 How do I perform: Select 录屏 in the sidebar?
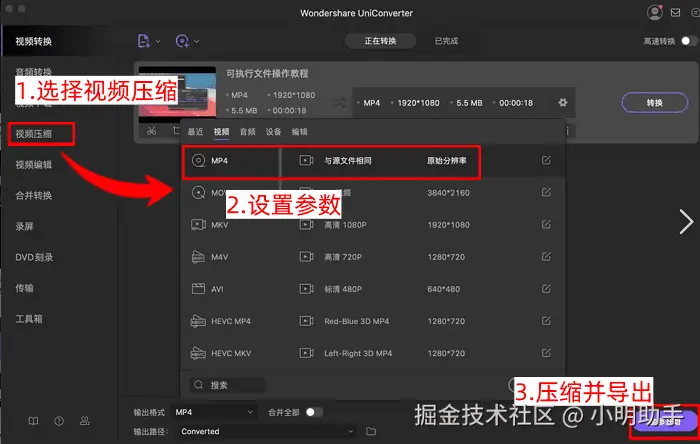tap(25, 226)
